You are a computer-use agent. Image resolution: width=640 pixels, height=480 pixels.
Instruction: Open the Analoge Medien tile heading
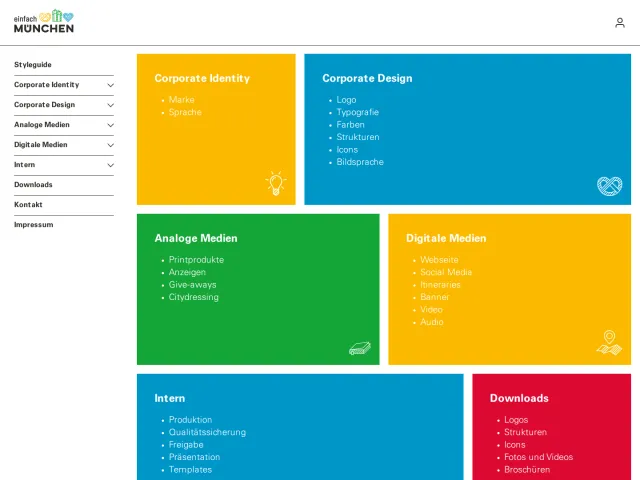click(196, 238)
